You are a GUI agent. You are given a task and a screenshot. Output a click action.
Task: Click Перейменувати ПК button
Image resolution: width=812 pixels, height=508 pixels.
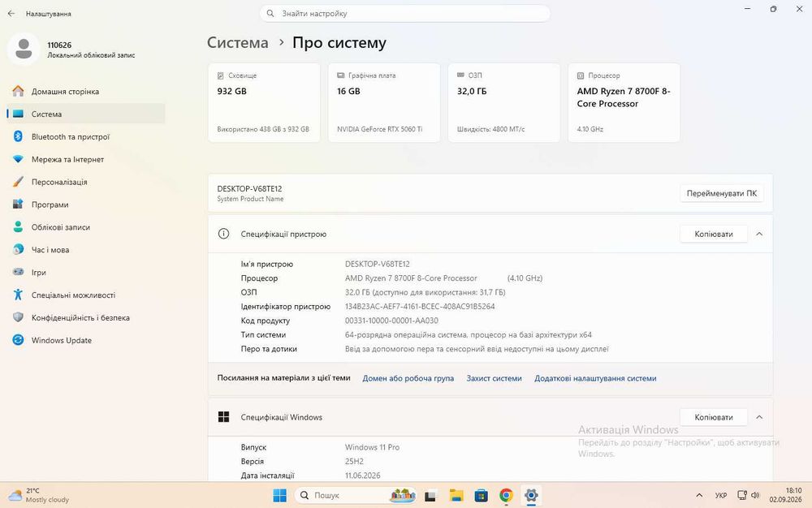(721, 193)
